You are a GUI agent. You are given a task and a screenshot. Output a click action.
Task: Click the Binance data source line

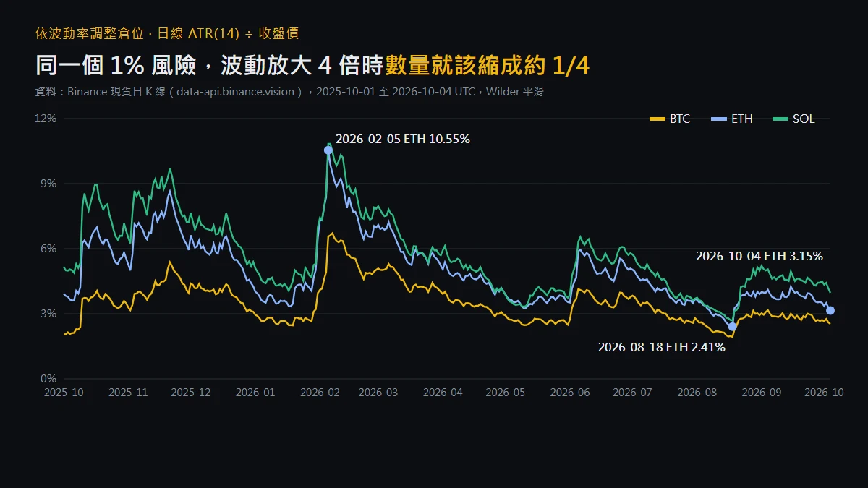click(x=289, y=92)
